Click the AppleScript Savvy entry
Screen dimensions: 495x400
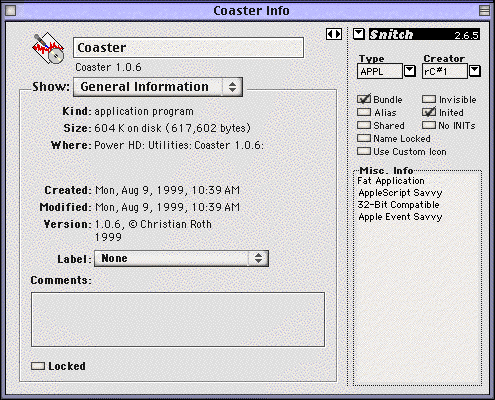click(400, 193)
